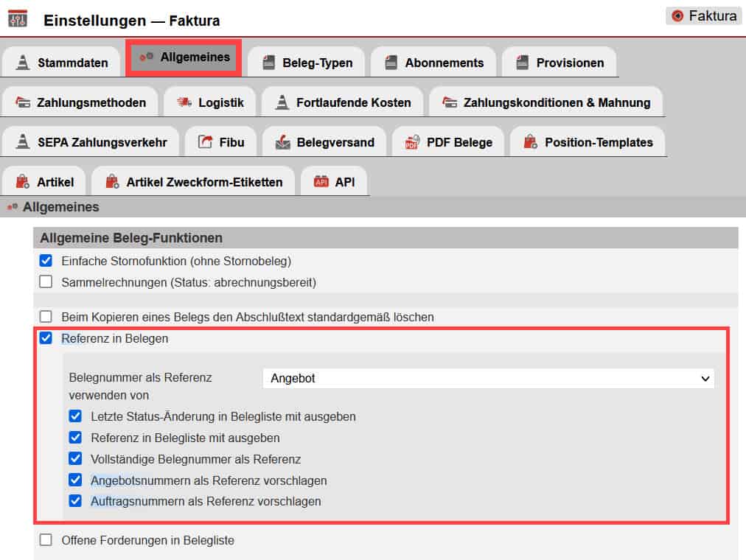Viewport: 746px width, 560px height.
Task: Switch to the Abonnements tab
Action: [x=433, y=61]
